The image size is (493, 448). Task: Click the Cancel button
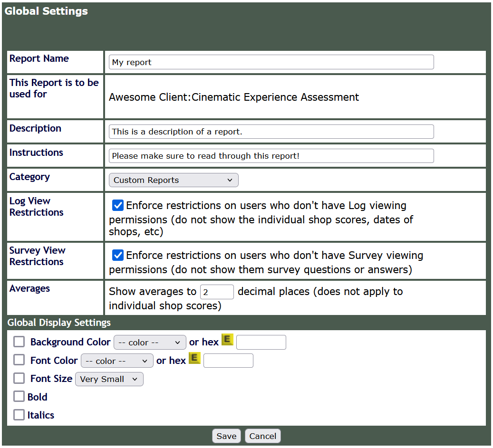262,436
